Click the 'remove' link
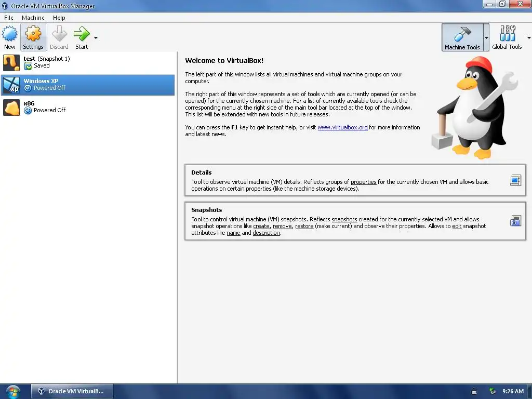 click(282, 226)
